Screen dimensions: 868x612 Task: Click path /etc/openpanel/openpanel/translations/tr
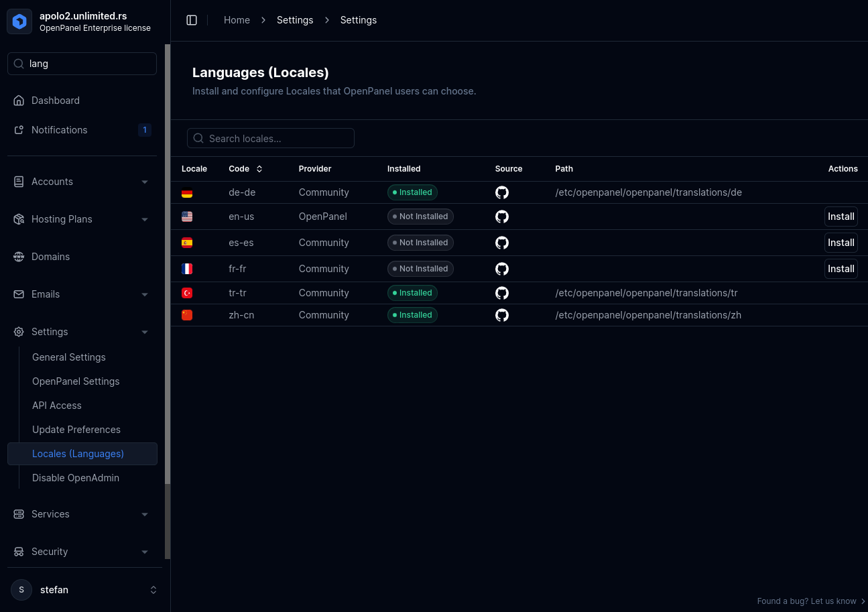pyautogui.click(x=646, y=293)
